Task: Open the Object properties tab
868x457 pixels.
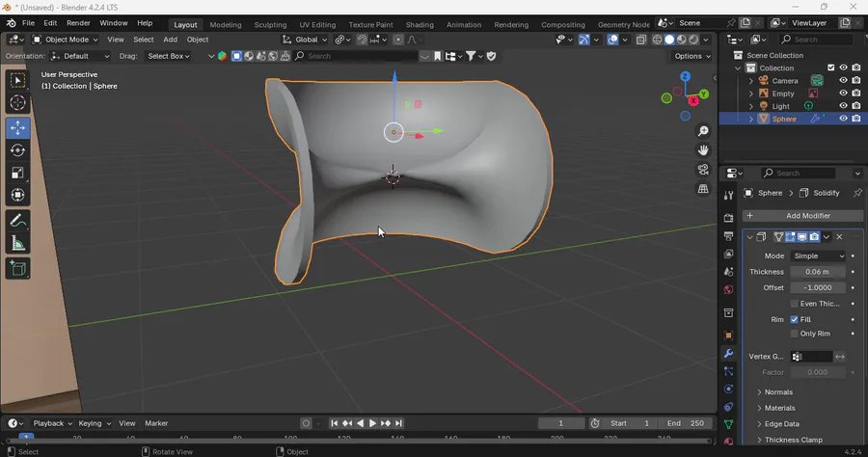Action: point(728,336)
